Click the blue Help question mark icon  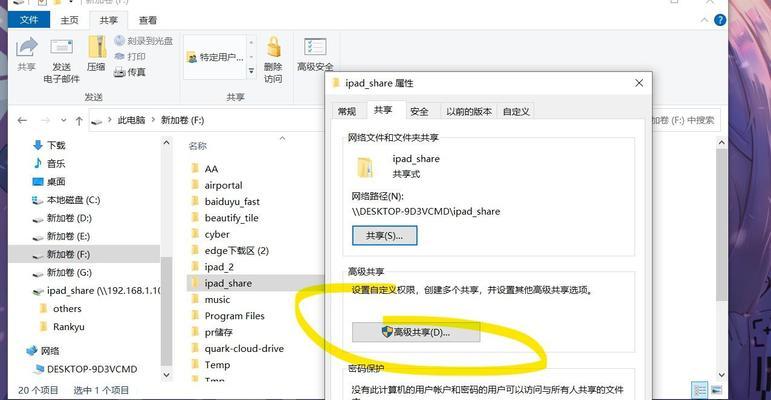(x=720, y=20)
